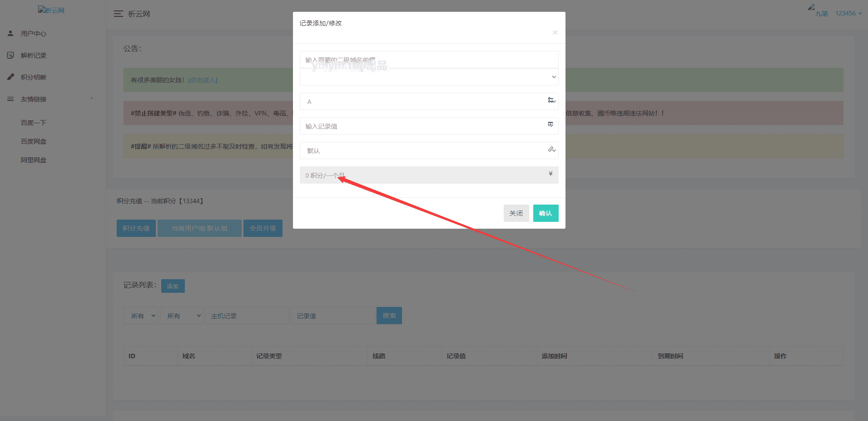Open the 默认 line dropdown
Viewport: 868px width, 421px height.
(429, 150)
